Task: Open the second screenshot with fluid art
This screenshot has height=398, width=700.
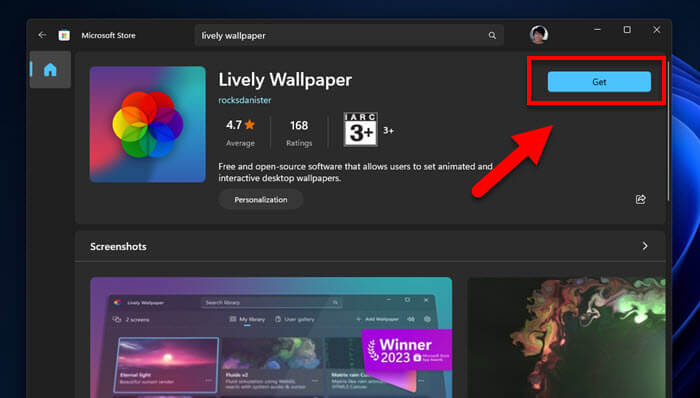Action: pyautogui.click(x=566, y=337)
